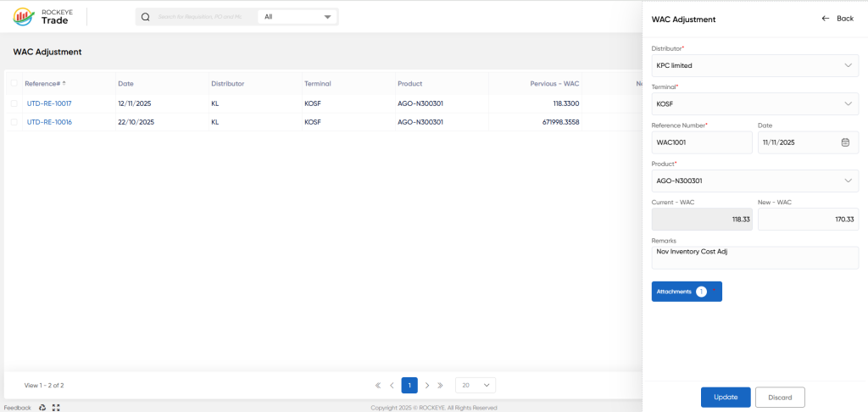Click the Date field 11/11/2025
The height and width of the screenshot is (412, 868).
[808, 142]
